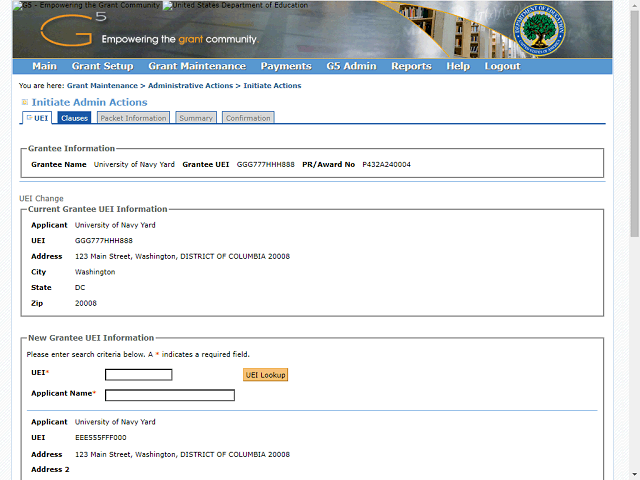Click the Department of Education seal
Screen dimensions: 640x480
(539, 30)
